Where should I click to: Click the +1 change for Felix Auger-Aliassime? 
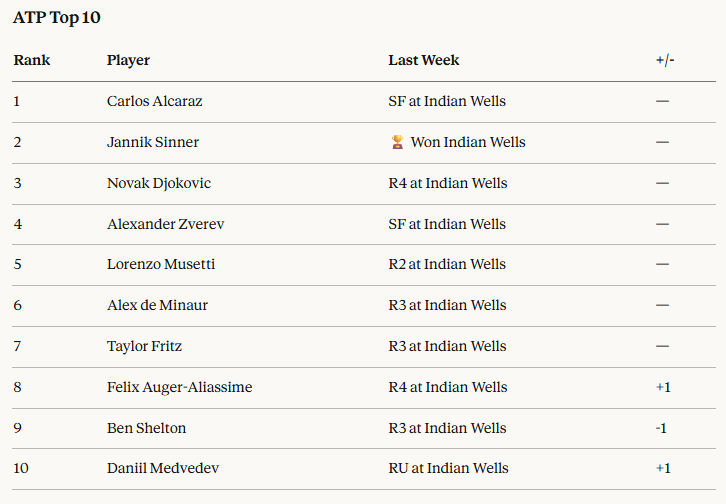click(x=663, y=387)
